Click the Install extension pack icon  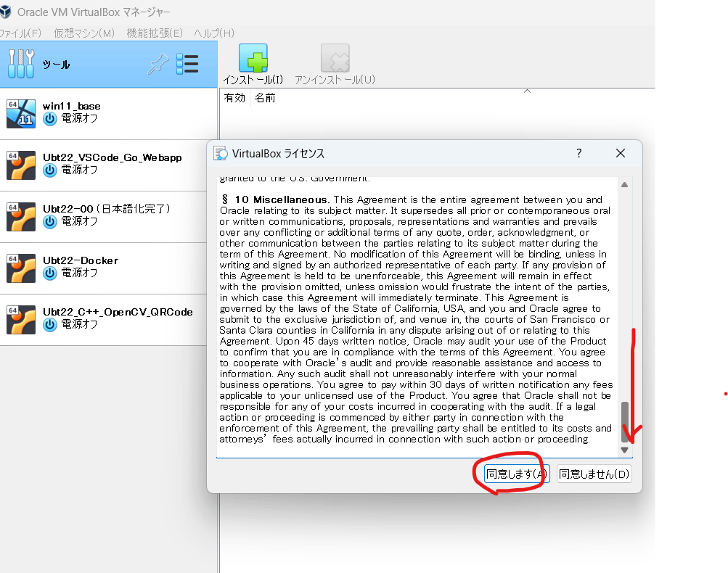(x=253, y=58)
